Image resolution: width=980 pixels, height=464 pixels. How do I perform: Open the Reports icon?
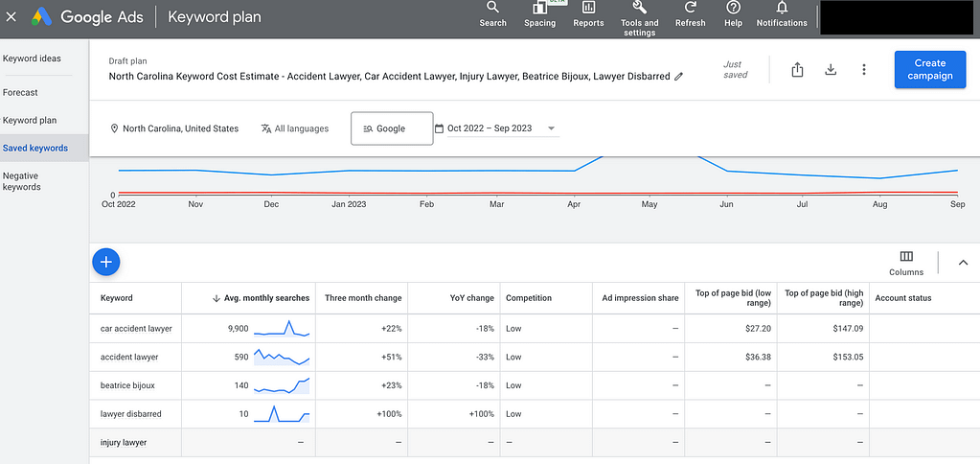(x=588, y=14)
